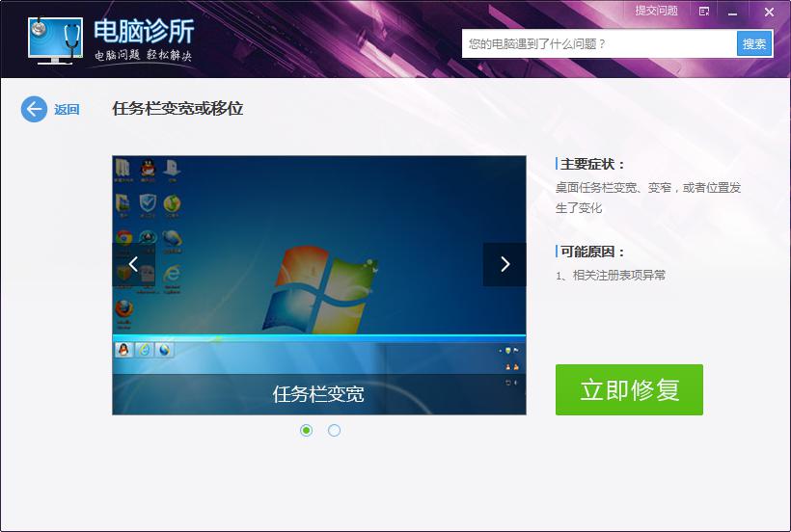This screenshot has height=532, width=791.
Task: Click the 搜索 search button
Action: coord(754,43)
